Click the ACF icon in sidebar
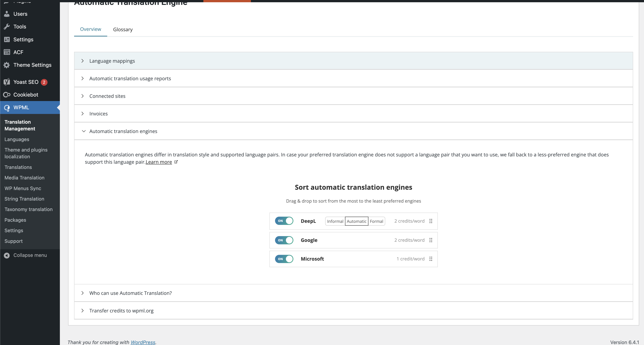The image size is (644, 345). (x=7, y=52)
